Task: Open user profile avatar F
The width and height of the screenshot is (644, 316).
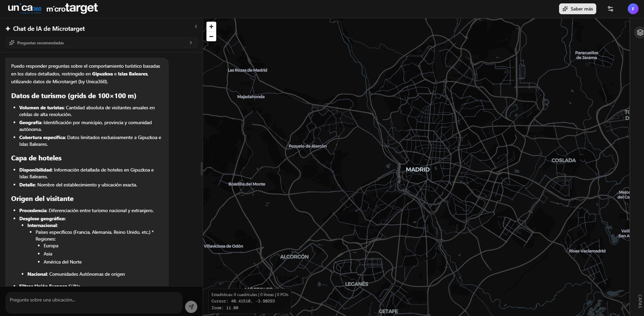Action: pos(633,9)
